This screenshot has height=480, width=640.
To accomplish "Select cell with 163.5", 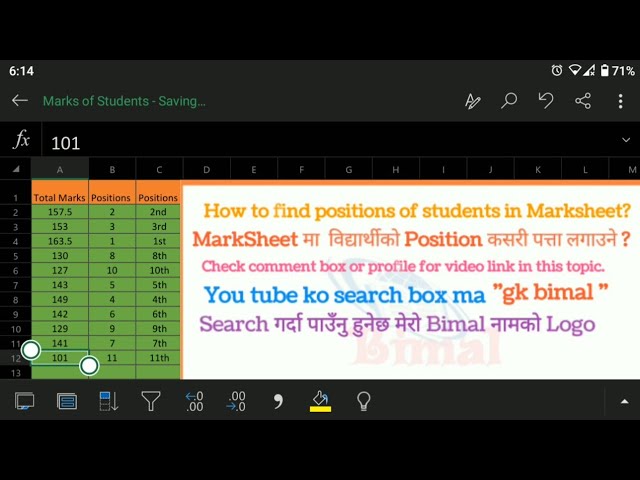I will (x=60, y=241).
